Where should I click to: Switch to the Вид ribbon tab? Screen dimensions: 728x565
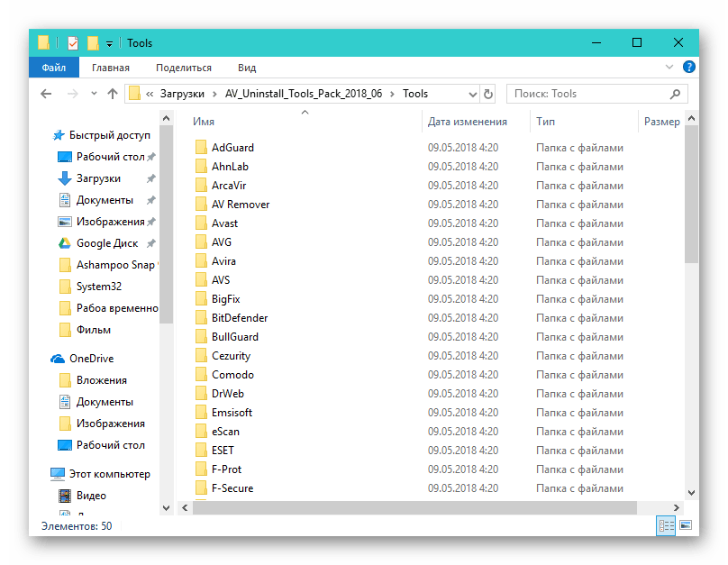pyautogui.click(x=247, y=68)
